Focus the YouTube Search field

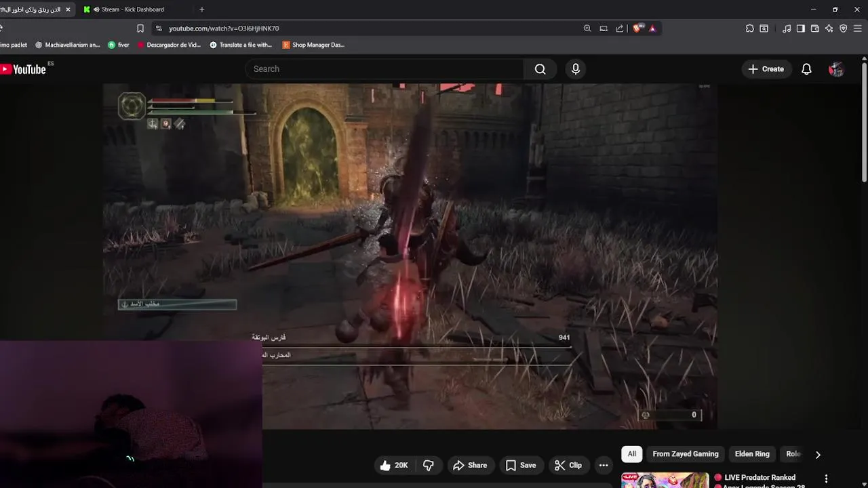384,69
